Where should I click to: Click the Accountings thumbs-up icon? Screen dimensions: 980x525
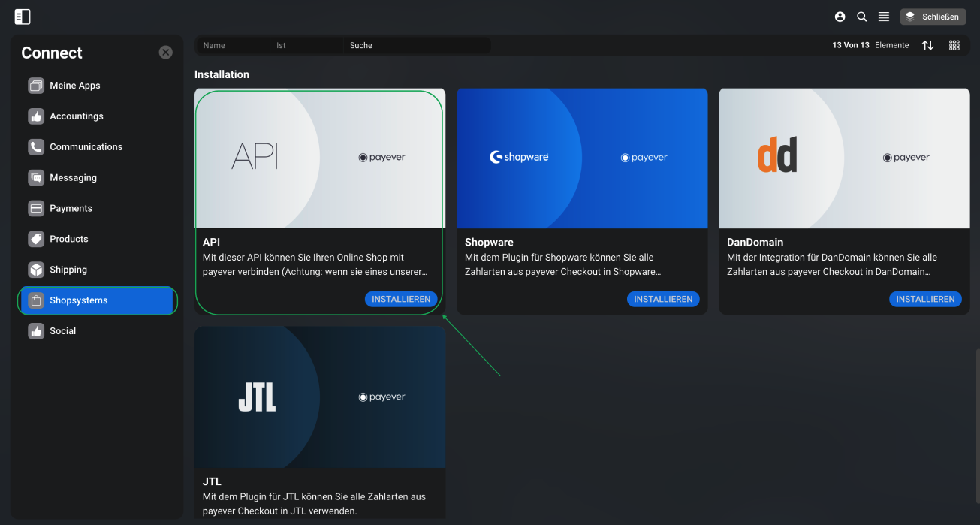[36, 116]
